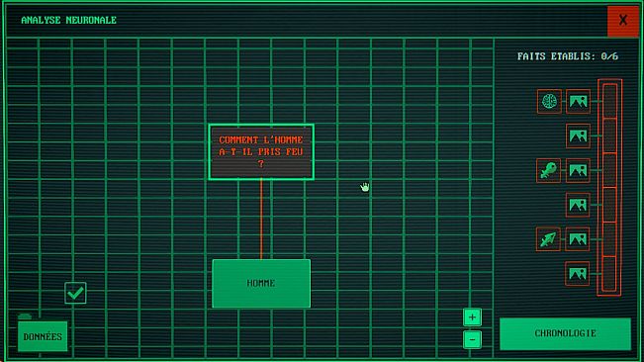
Task: Open the image icon beside the arrow
Action: pos(578,239)
